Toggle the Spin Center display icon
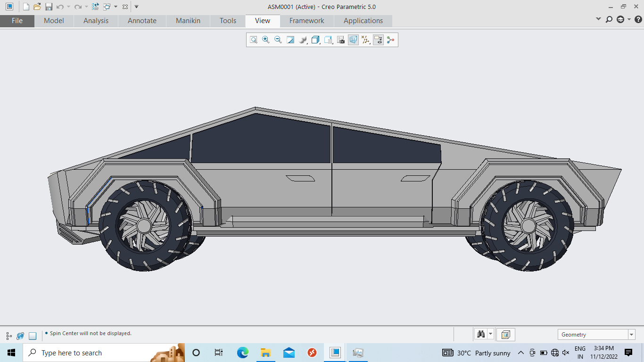Viewport: 644px width, 362px height. [x=390, y=40]
